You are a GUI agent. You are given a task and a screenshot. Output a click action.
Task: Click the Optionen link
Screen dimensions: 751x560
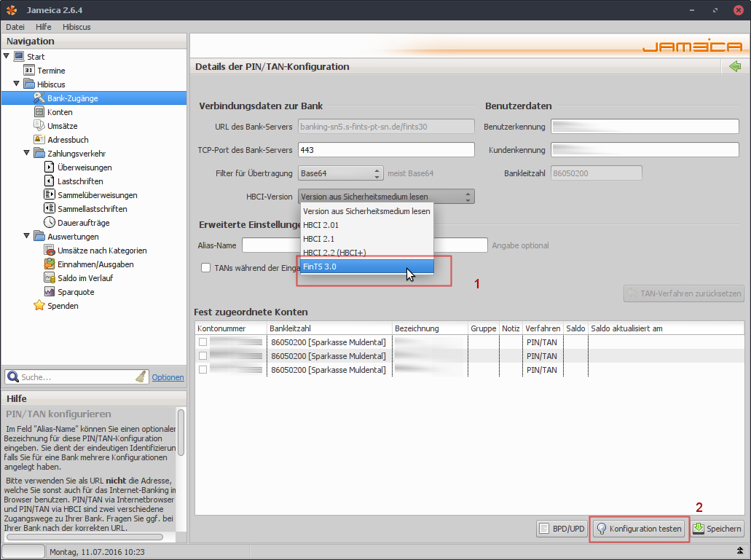(x=168, y=377)
